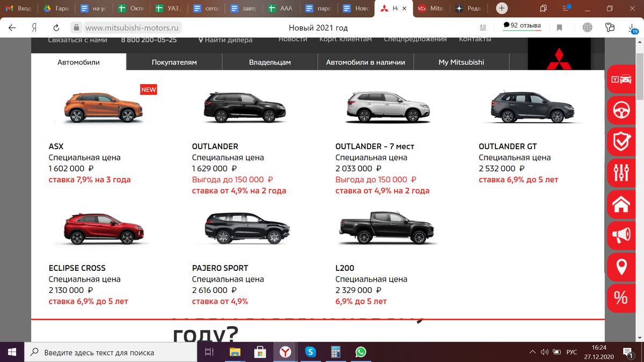Click the map pin dealer locator icon
This screenshot has width=644, height=362.
click(x=621, y=267)
